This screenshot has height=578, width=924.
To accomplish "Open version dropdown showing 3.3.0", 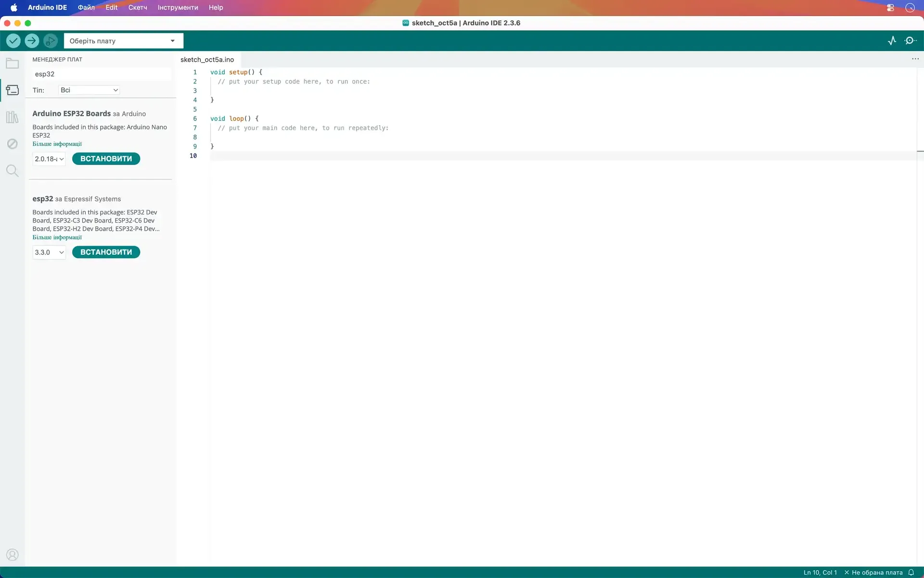I will click(49, 252).
